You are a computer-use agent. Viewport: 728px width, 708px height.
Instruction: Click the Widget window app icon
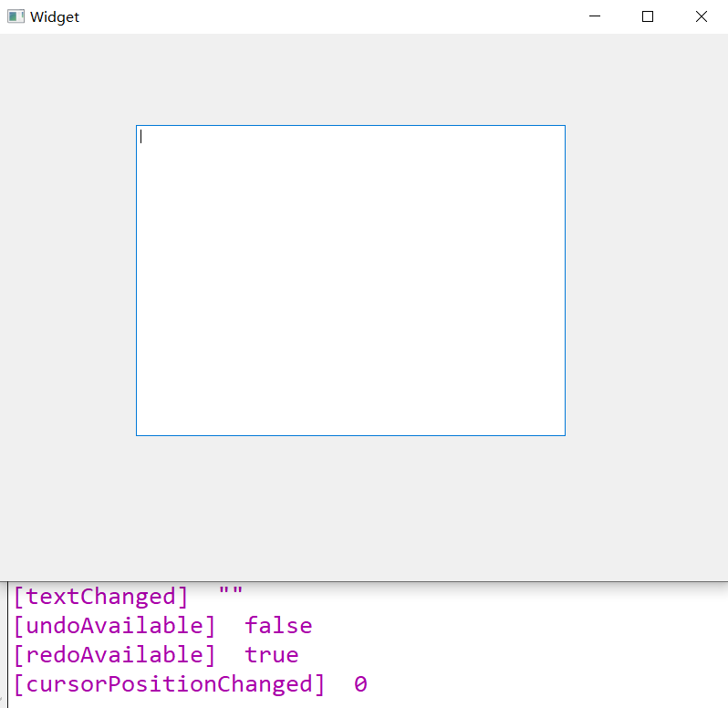point(16,16)
